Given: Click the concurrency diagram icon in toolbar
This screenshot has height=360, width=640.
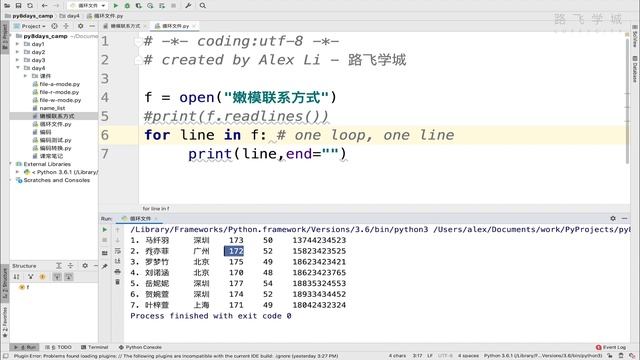Looking at the screenshot, I should click(x=162, y=6).
